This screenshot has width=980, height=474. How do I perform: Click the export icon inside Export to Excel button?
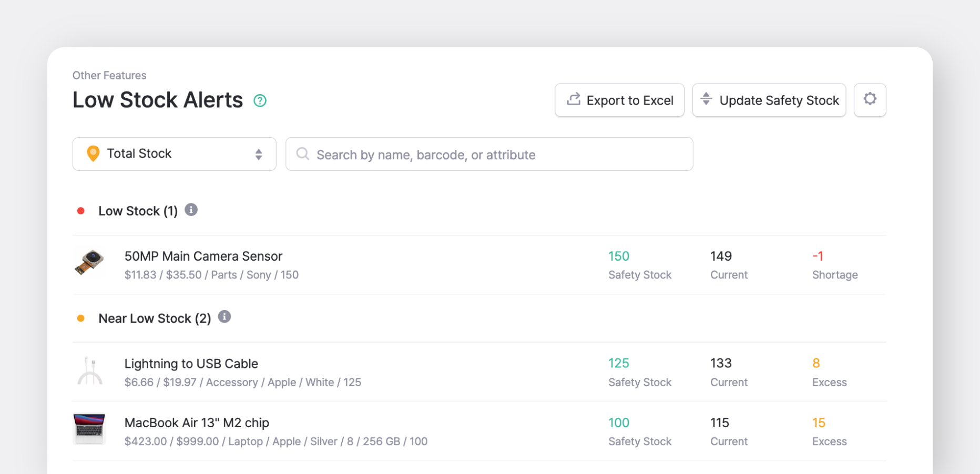pyautogui.click(x=574, y=100)
